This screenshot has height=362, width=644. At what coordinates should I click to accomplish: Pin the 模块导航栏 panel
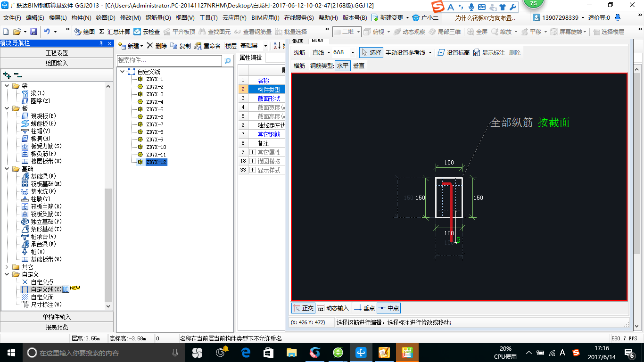coord(101,43)
